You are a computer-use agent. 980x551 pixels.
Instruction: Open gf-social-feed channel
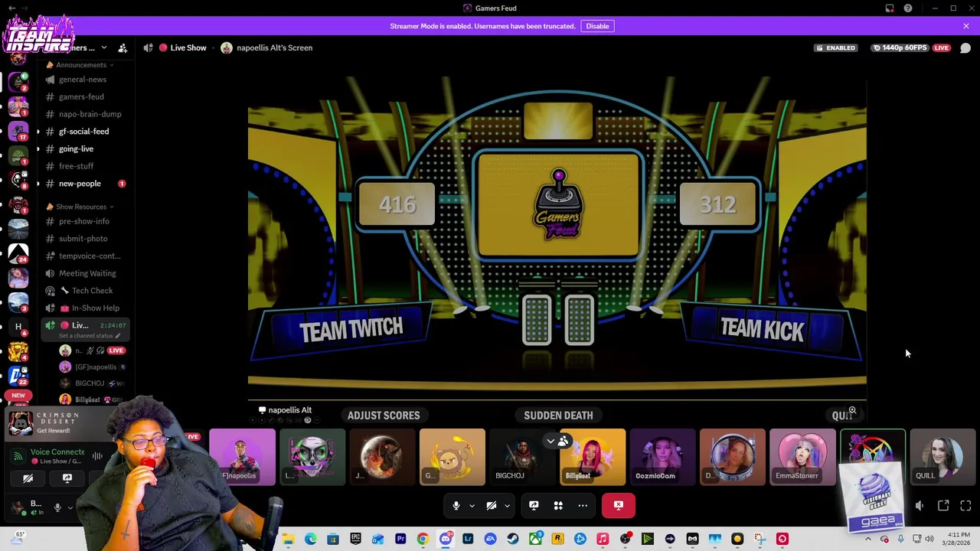coord(84,132)
